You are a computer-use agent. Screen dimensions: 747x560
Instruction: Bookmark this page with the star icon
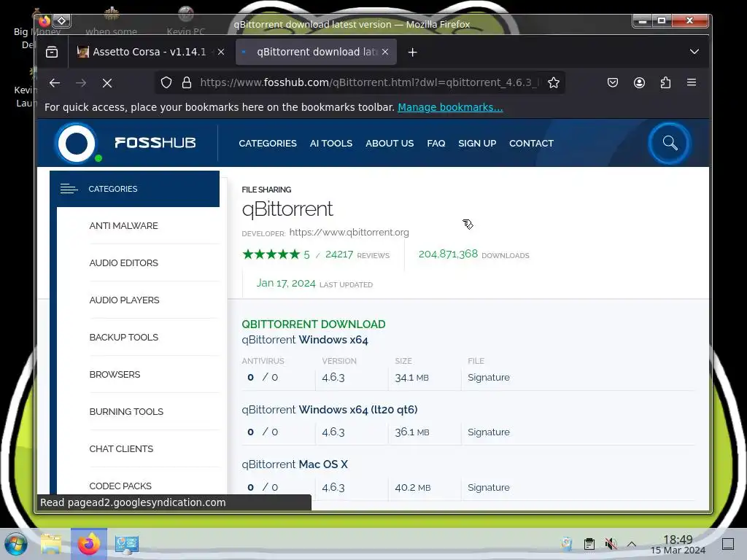point(554,82)
